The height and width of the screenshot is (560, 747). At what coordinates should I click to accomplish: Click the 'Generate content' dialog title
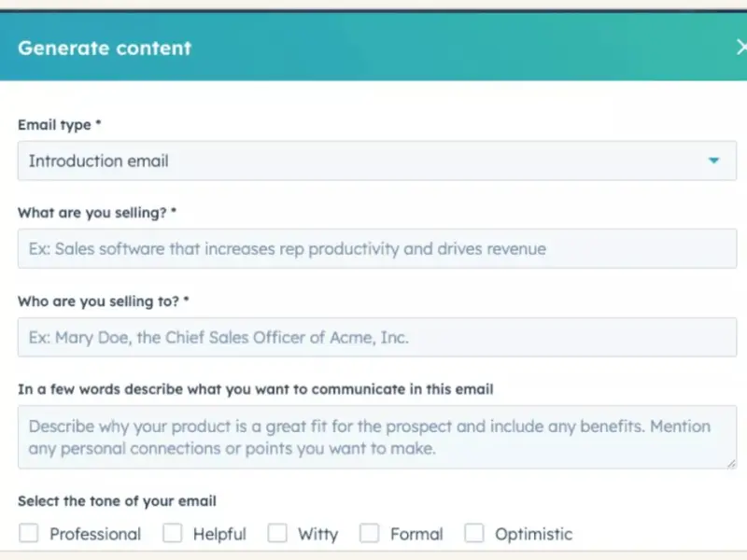point(105,48)
